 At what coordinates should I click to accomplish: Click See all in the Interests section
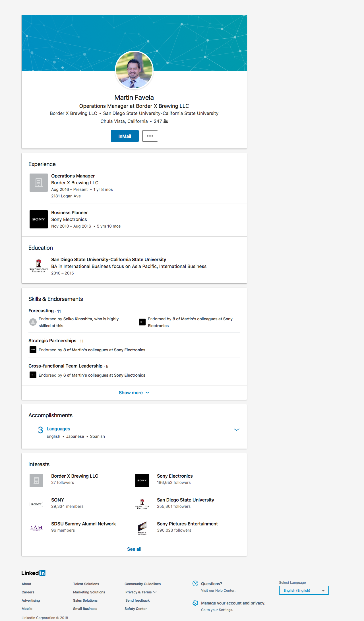coord(134,549)
